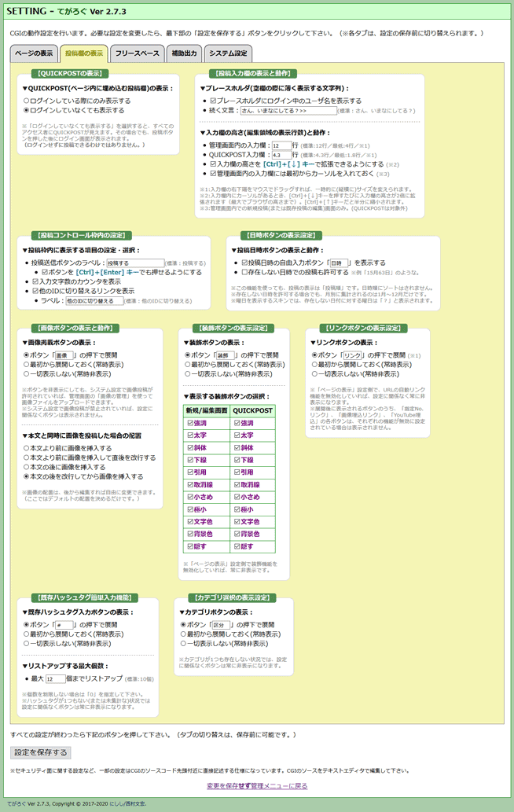Select ログインしていなくても表示する radio
Image resolution: width=514 pixels, height=812 pixels.
pyautogui.click(x=27, y=110)
